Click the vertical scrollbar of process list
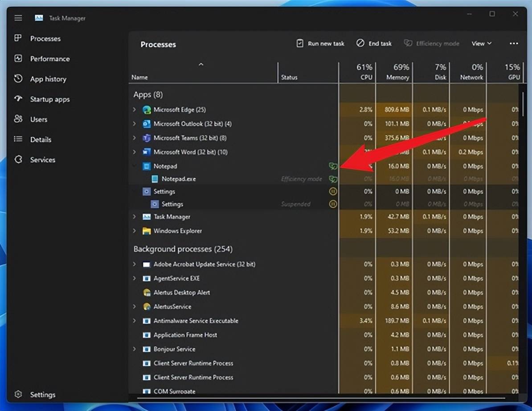Screen dimensions: 532x411 click(524, 103)
